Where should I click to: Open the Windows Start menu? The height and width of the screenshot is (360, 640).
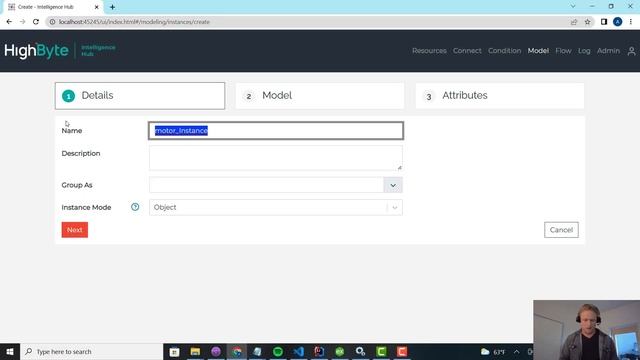(10, 351)
